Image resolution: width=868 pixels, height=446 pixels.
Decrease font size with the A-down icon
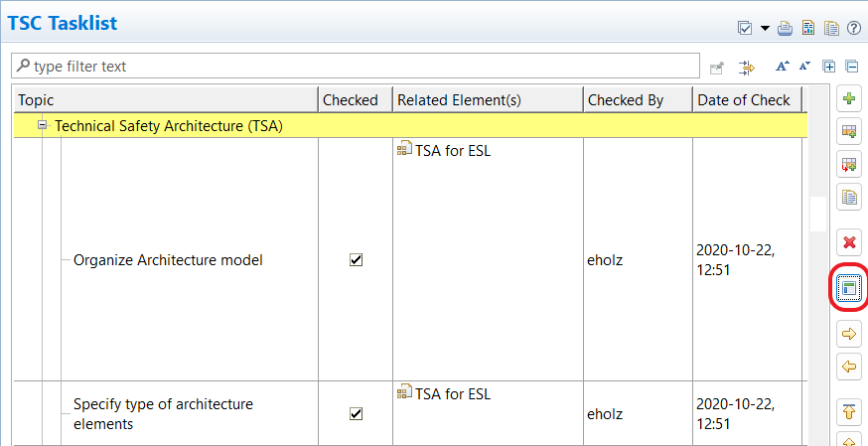click(x=804, y=67)
